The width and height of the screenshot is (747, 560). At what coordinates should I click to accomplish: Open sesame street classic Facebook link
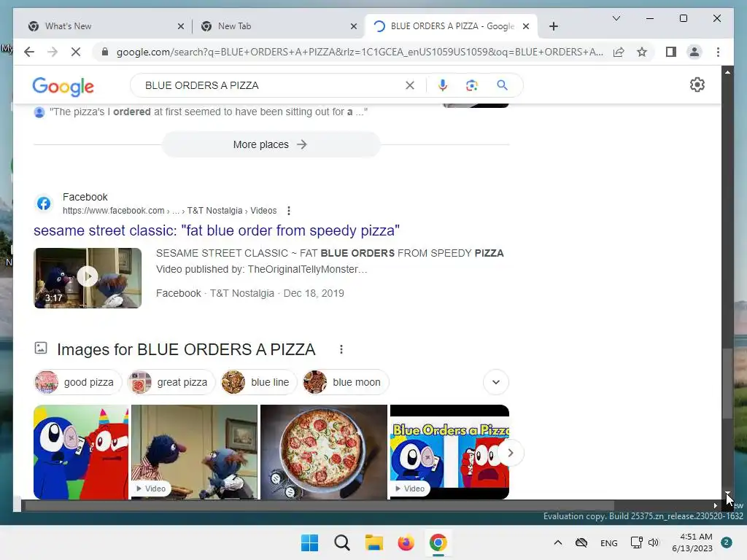(216, 230)
